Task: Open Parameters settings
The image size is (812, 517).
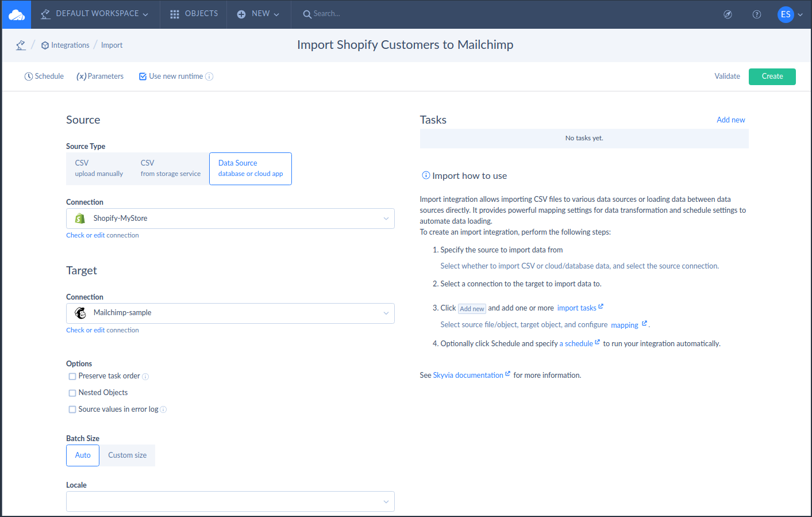Action: [100, 76]
